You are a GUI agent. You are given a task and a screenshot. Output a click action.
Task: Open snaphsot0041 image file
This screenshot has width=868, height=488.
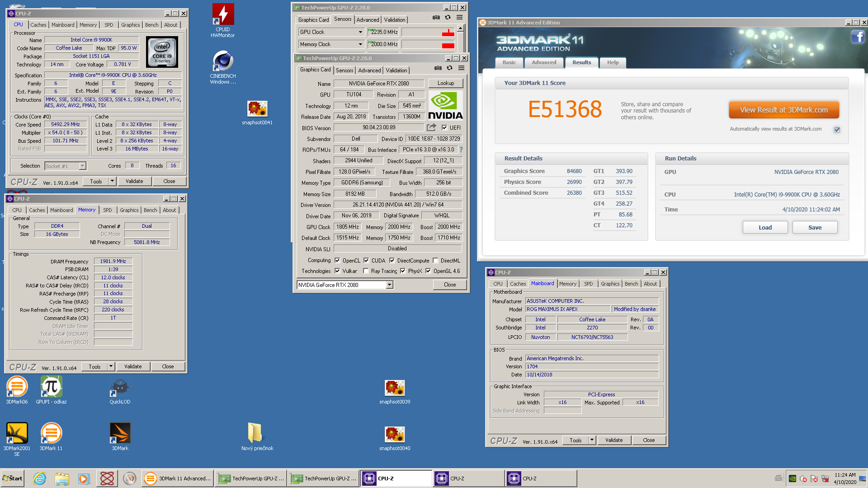point(257,113)
